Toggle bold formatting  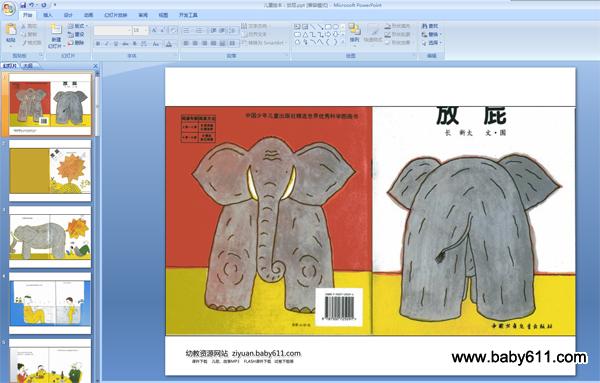pos(98,44)
